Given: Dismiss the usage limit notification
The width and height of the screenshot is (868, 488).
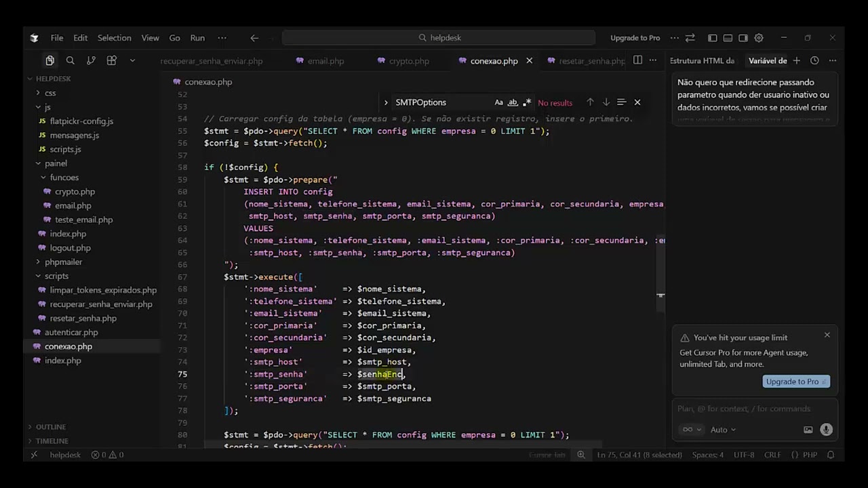Looking at the screenshot, I should click(x=827, y=335).
